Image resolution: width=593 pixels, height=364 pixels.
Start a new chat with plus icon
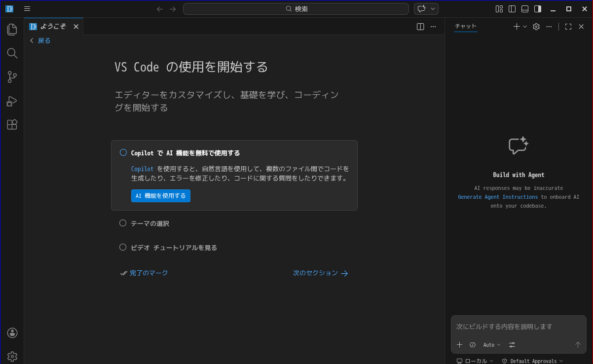tap(517, 27)
